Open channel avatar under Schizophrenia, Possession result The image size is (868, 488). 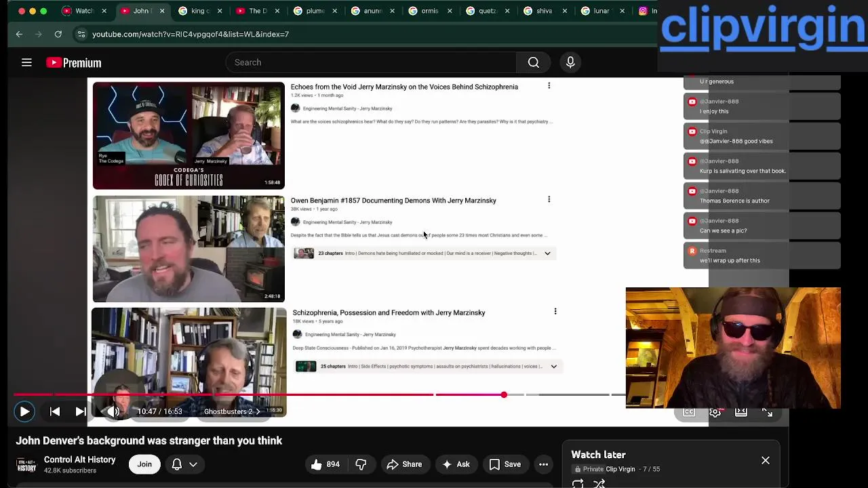(x=297, y=334)
